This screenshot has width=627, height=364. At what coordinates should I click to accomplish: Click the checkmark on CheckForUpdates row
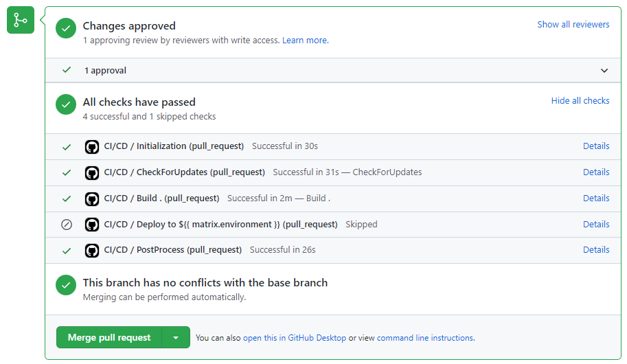[67, 173]
